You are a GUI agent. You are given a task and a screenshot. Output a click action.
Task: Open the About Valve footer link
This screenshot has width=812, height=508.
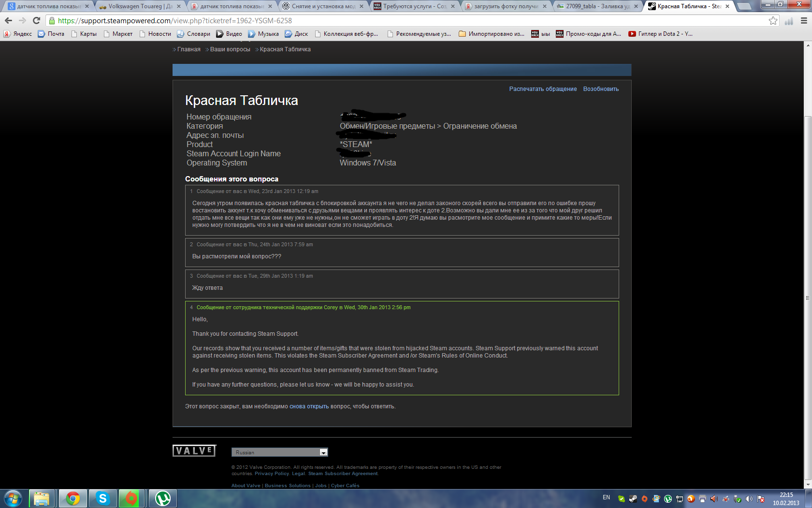[246, 486]
